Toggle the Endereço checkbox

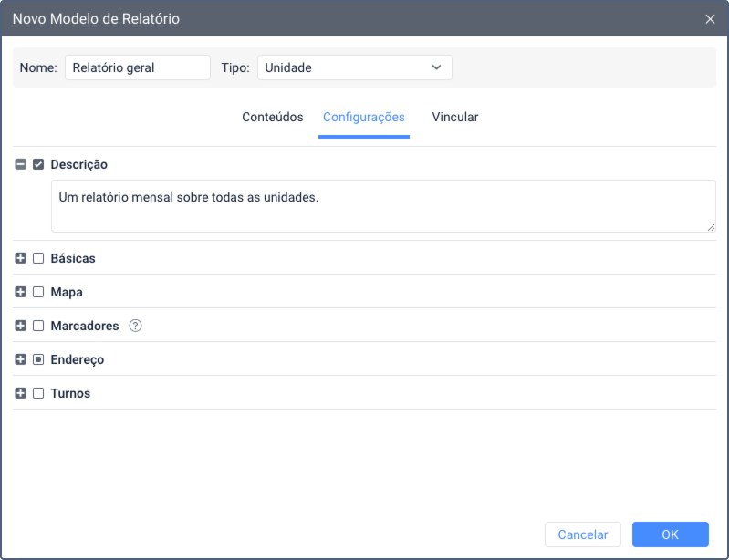[x=38, y=359]
